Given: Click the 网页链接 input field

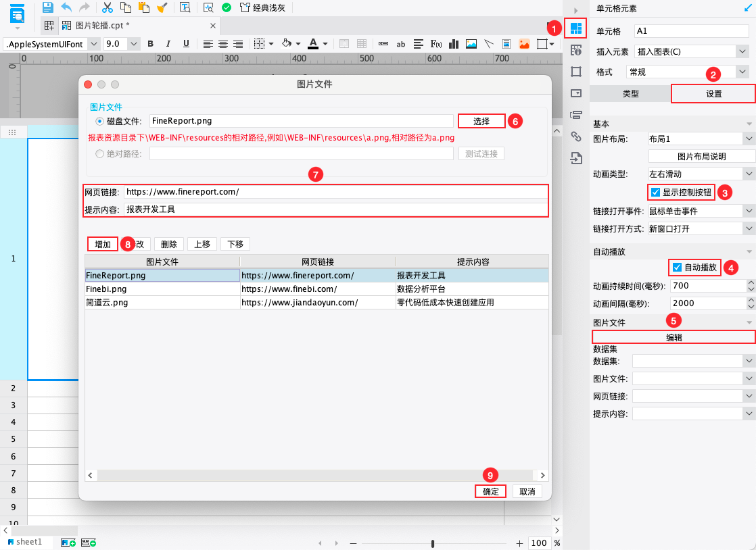Looking at the screenshot, I should [x=335, y=192].
